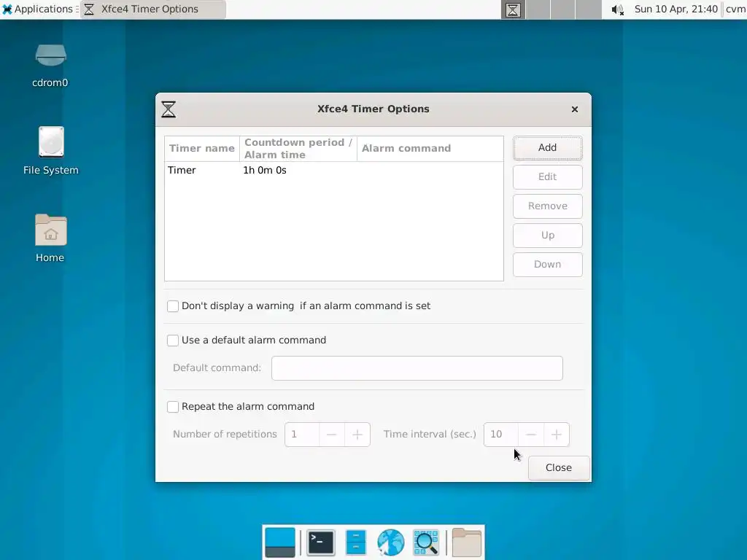Open the application finder magnifier in the dock
Image resolution: width=747 pixels, height=560 pixels.
pos(425,542)
